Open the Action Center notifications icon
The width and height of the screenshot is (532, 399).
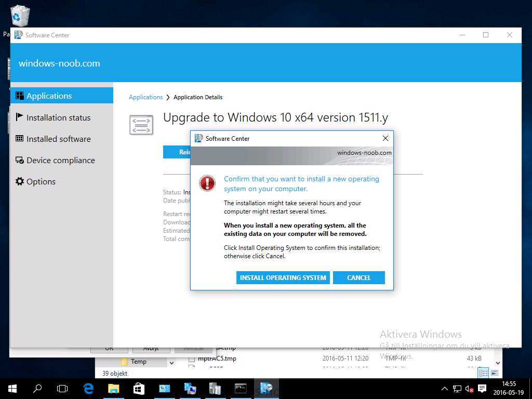click(482, 389)
